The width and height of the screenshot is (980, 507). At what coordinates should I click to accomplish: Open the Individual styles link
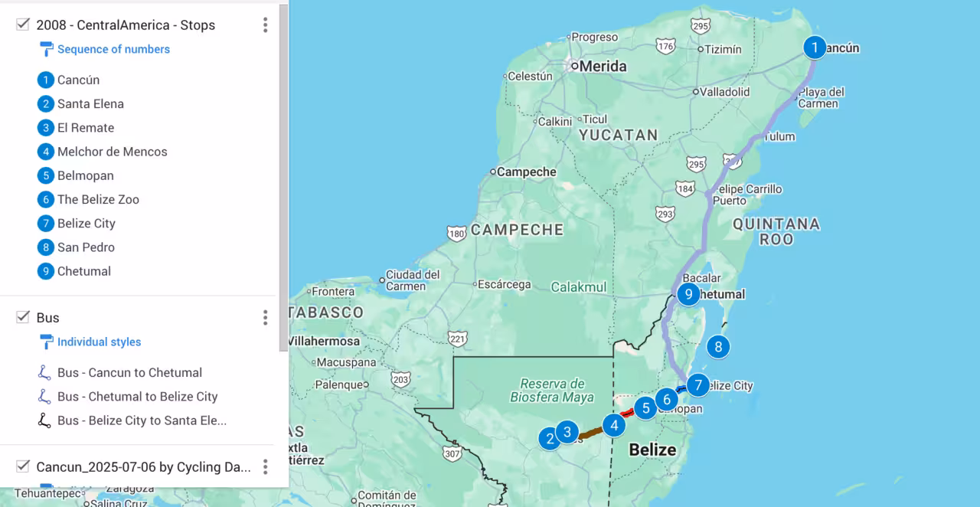coord(99,342)
